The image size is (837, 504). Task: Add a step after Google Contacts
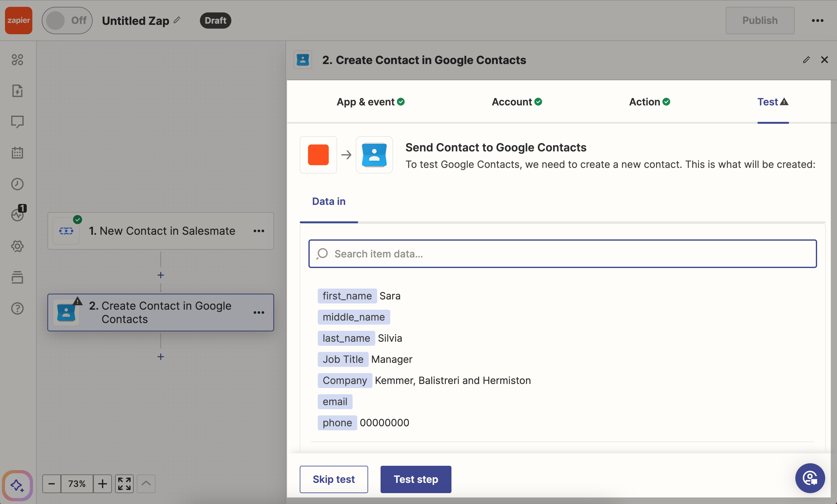tap(161, 356)
